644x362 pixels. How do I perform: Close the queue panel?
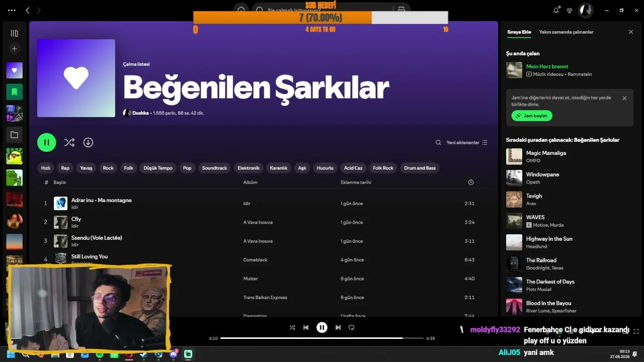[631, 32]
